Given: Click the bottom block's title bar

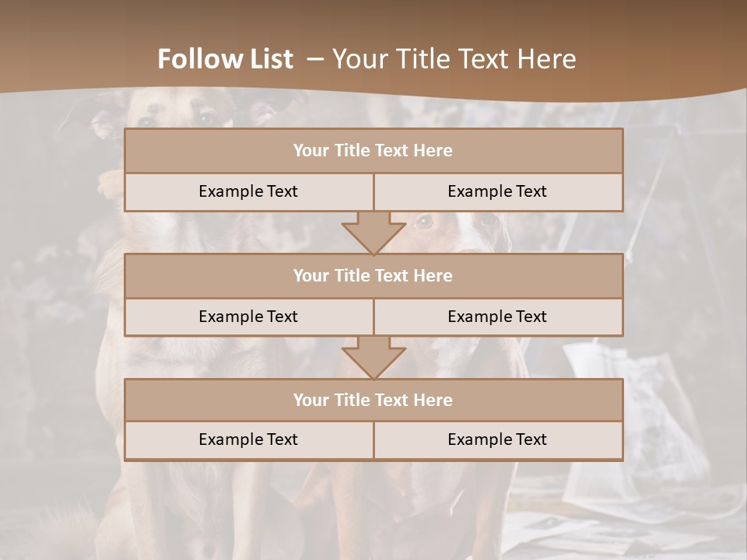Looking at the screenshot, I should [x=373, y=400].
